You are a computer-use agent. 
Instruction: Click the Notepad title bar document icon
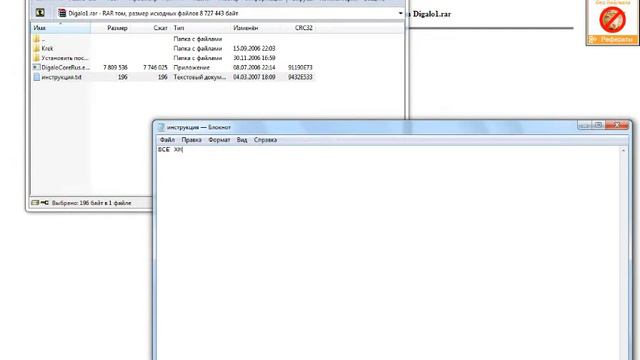[x=161, y=127]
